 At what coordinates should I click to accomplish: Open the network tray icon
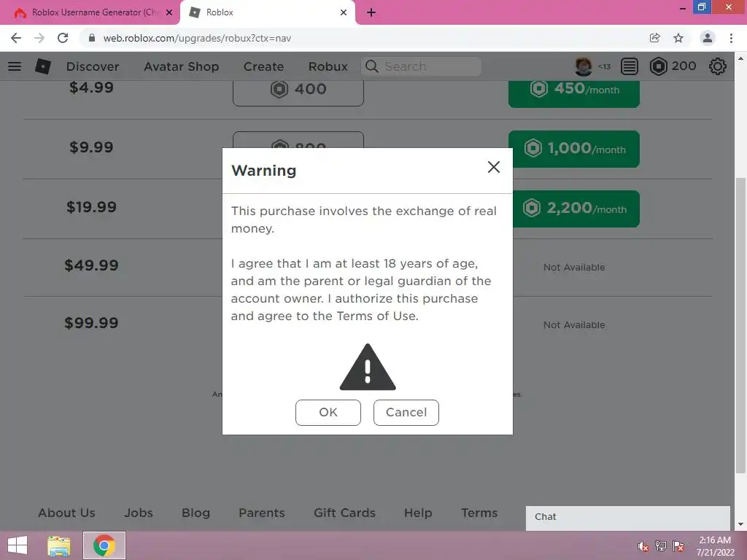tap(661, 546)
